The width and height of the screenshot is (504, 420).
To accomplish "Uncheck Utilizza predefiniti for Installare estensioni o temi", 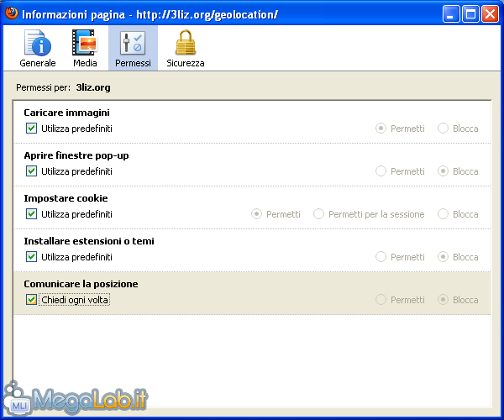I will [x=31, y=257].
